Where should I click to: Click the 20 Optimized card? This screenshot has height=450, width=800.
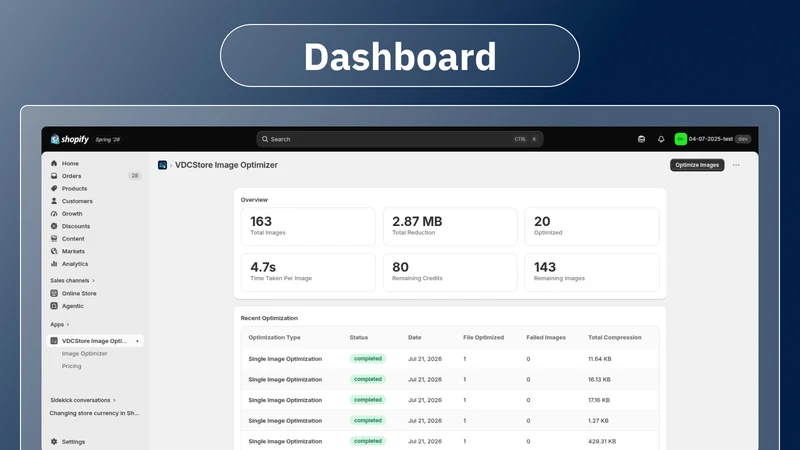coord(592,227)
